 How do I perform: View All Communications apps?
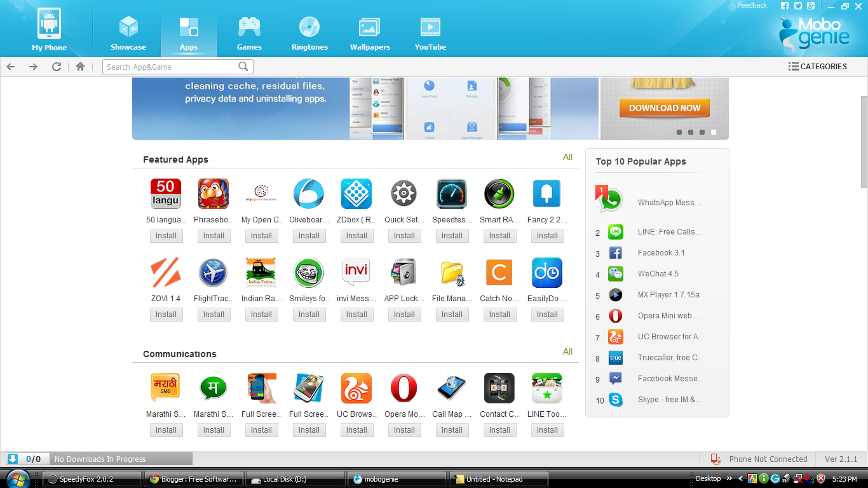point(567,351)
